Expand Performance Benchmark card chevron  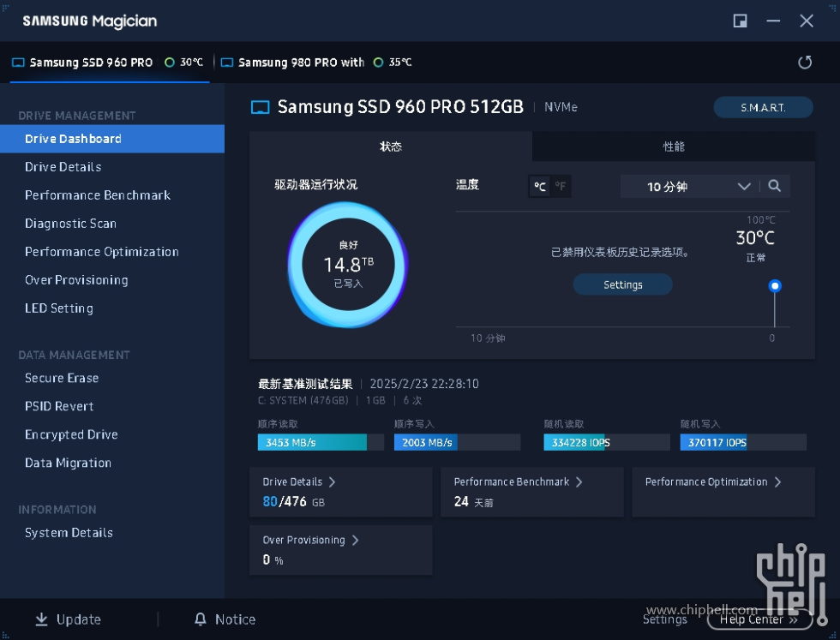[579, 482]
